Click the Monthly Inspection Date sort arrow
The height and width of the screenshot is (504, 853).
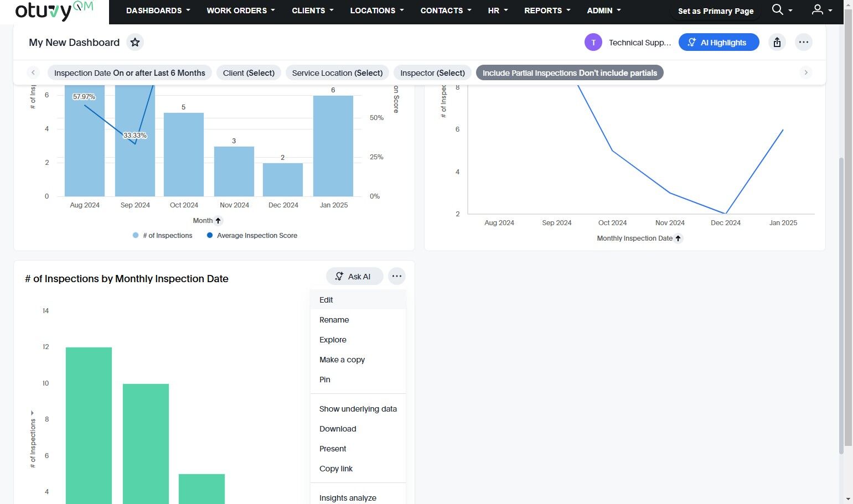[678, 238]
